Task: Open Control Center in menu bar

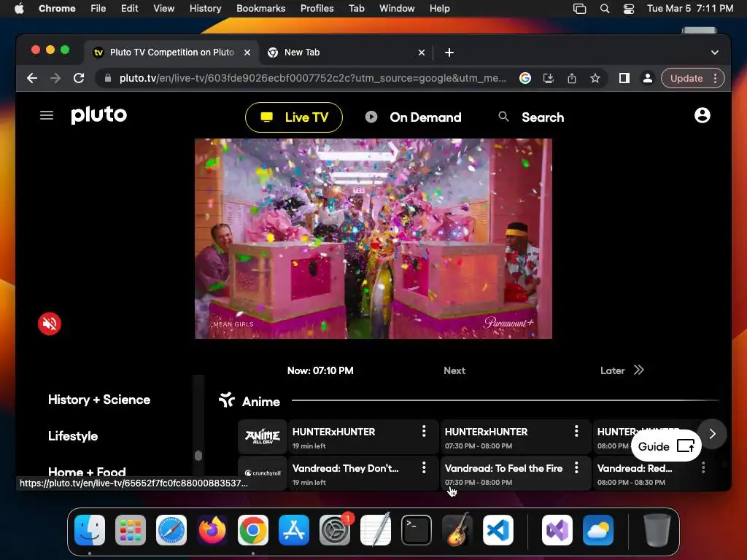Action: coord(629,8)
